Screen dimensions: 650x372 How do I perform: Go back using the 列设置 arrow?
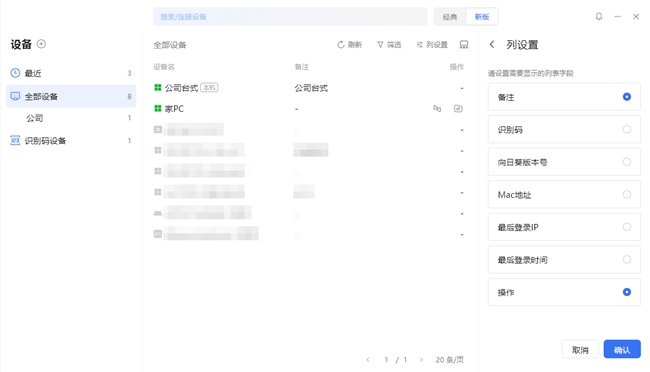[x=492, y=44]
